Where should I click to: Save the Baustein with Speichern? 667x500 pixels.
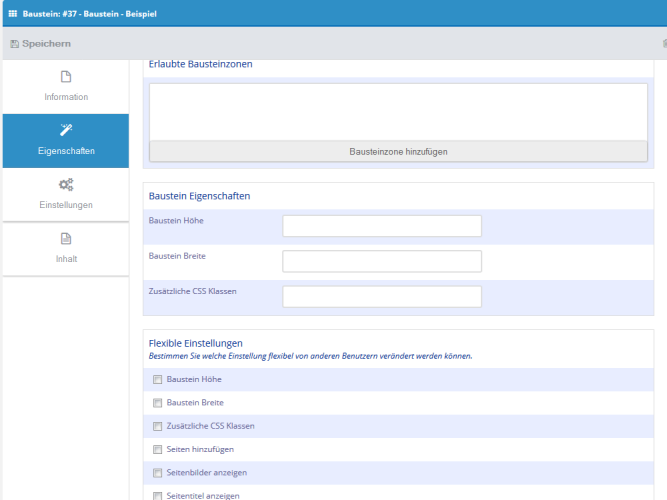[41, 44]
